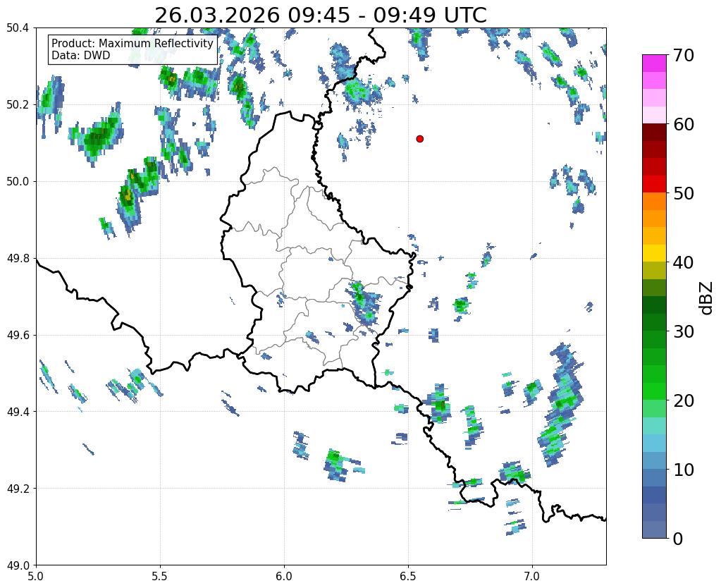Click the 49.6 latitude axis label
Image resolution: width=721 pixels, height=588 pixels.
[18, 336]
